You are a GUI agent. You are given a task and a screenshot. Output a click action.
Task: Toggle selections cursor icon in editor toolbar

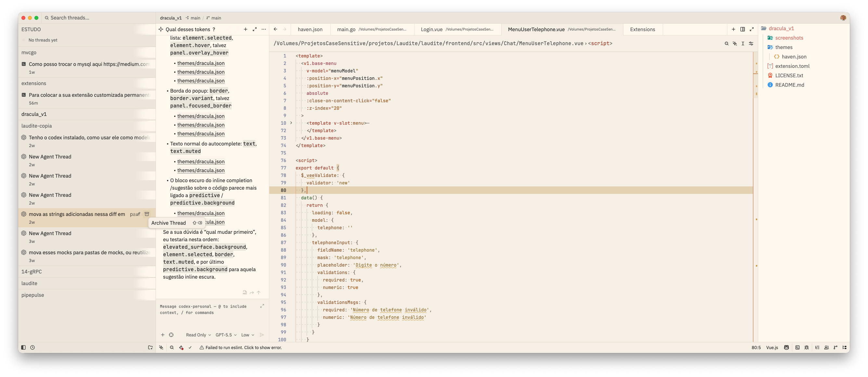point(743,44)
